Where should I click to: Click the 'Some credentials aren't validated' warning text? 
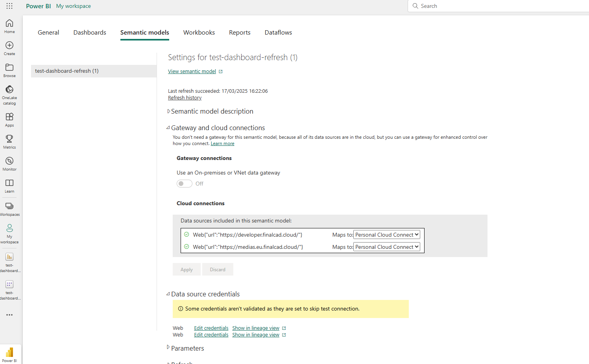coord(272,309)
